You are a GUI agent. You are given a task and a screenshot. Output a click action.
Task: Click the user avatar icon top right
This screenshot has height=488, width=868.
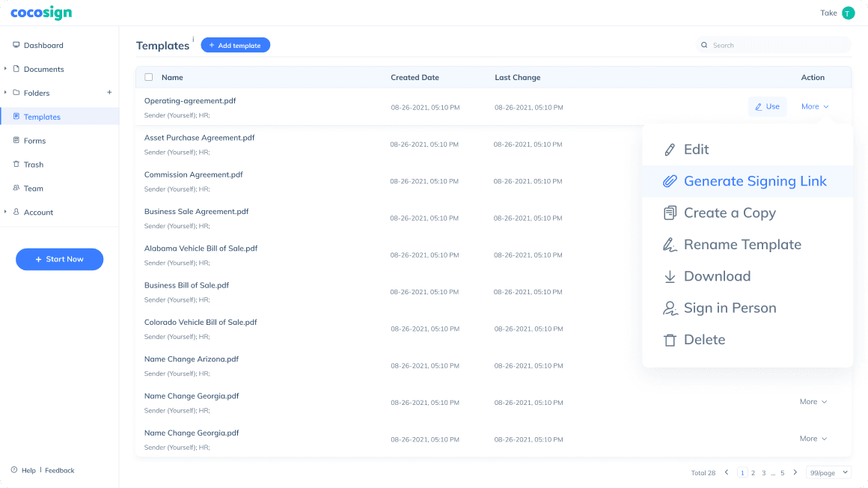(x=848, y=13)
